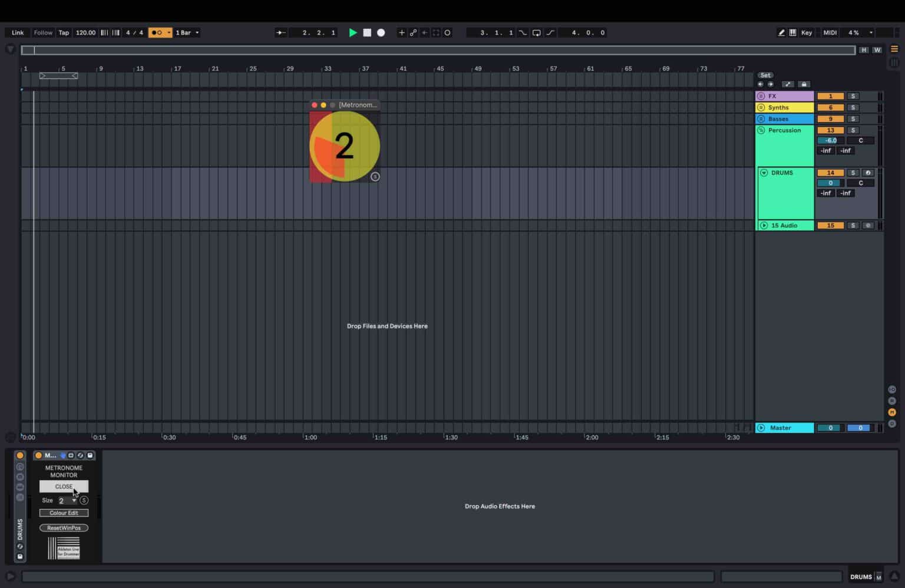Open the 1 Bar quantization dropdown
This screenshot has height=588, width=905.
[187, 32]
